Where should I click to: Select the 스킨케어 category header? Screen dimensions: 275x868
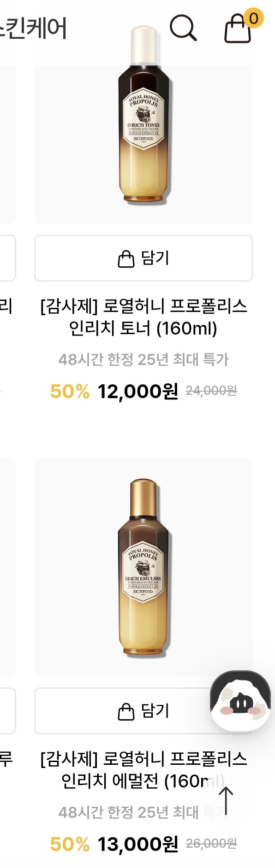(33, 28)
